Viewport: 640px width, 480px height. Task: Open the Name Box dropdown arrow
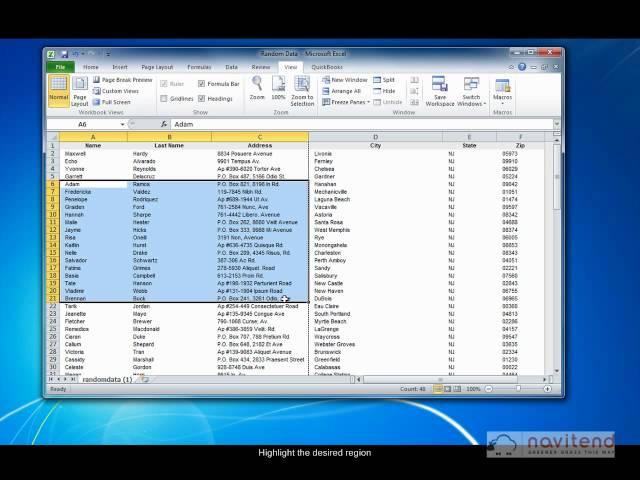click(122, 124)
